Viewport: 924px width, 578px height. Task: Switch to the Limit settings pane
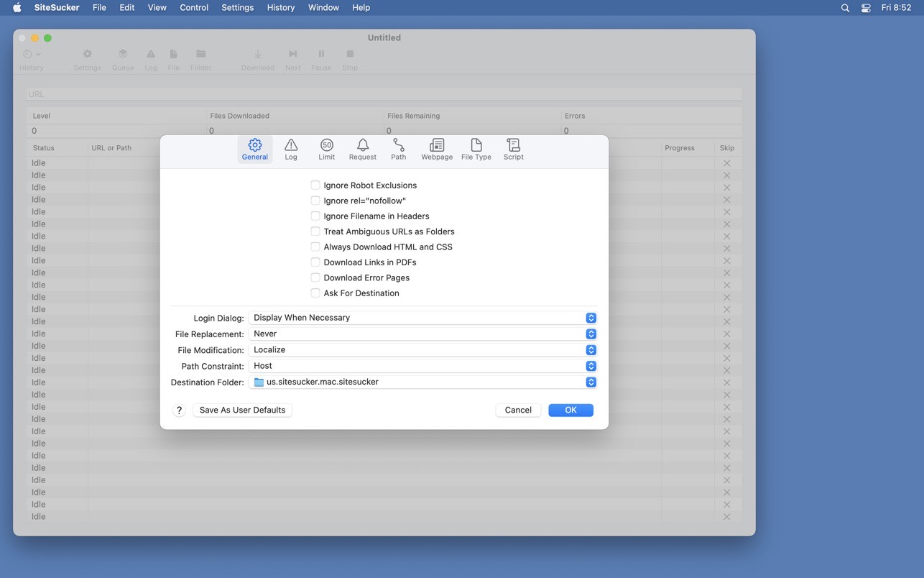[x=326, y=150]
